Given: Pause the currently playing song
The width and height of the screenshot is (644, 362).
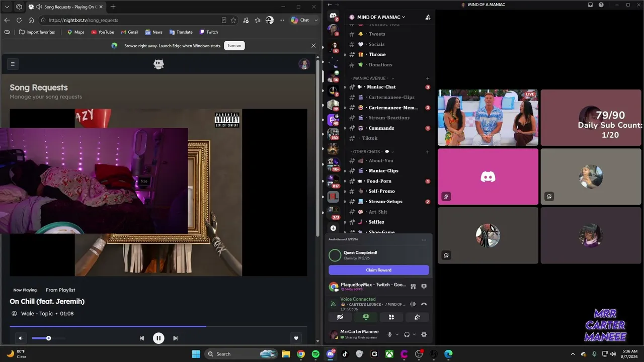Looking at the screenshot, I should pos(158,338).
